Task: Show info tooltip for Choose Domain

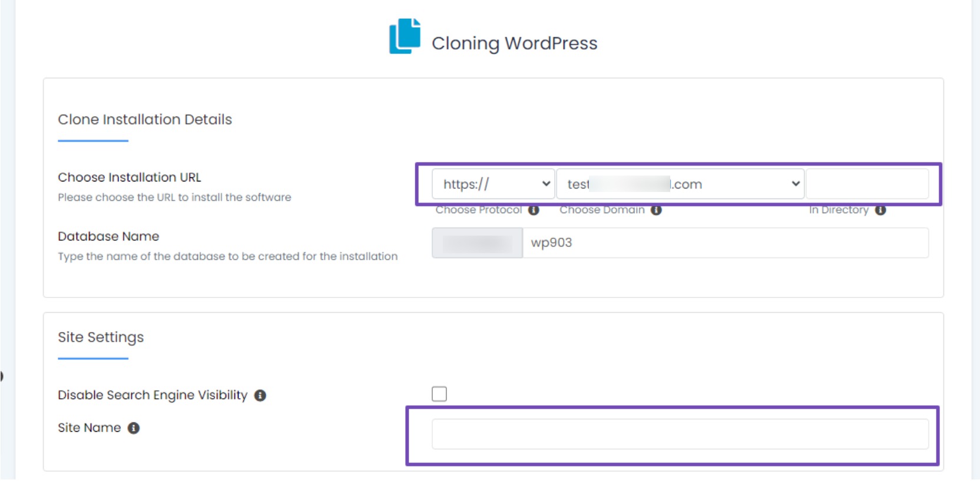Action: 656,210
